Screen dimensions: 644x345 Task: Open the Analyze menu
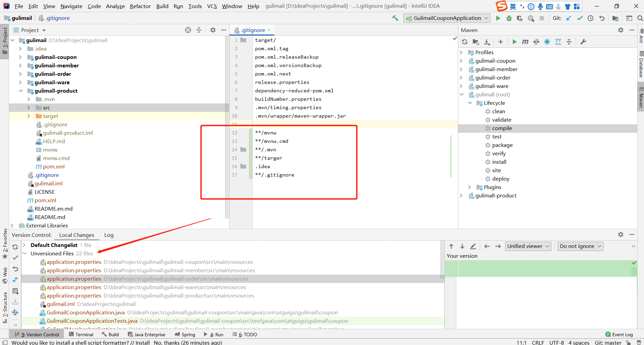point(115,6)
